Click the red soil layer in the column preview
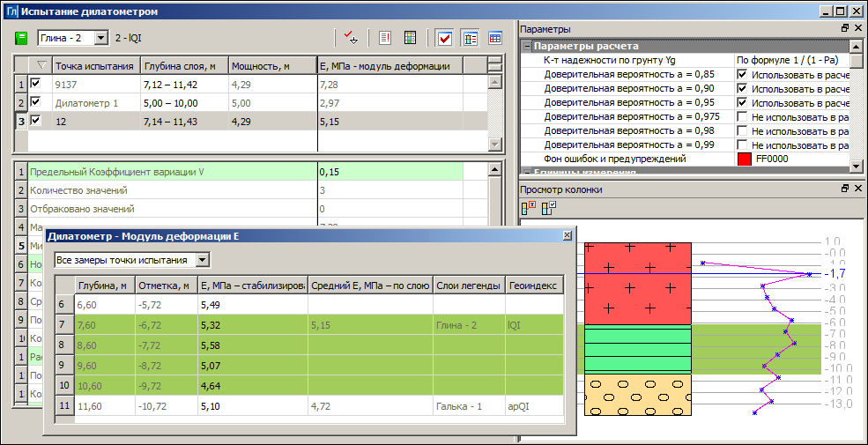 tap(638, 283)
